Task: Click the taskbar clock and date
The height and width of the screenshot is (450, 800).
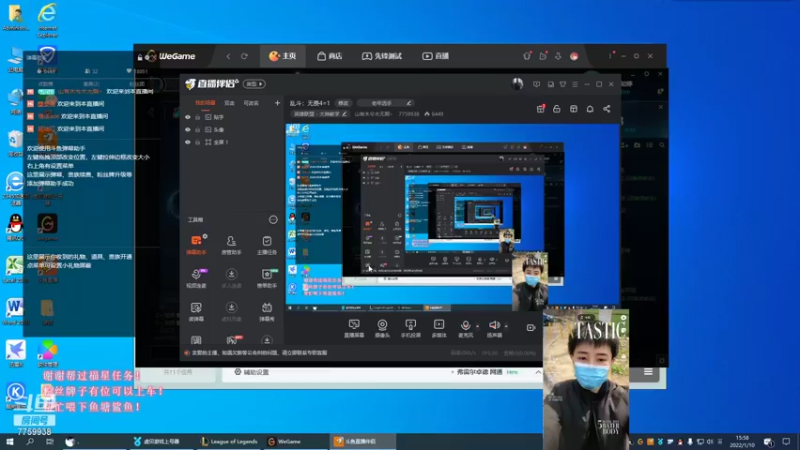Action: (742, 442)
